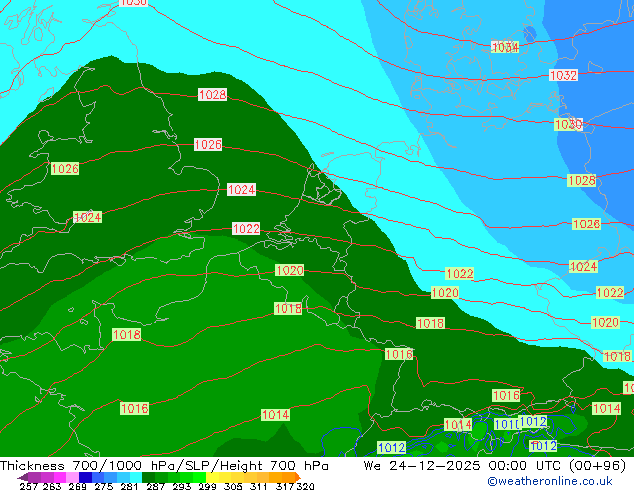Select the legend value 263
The width and height of the screenshot is (634, 490).
pos(51,486)
